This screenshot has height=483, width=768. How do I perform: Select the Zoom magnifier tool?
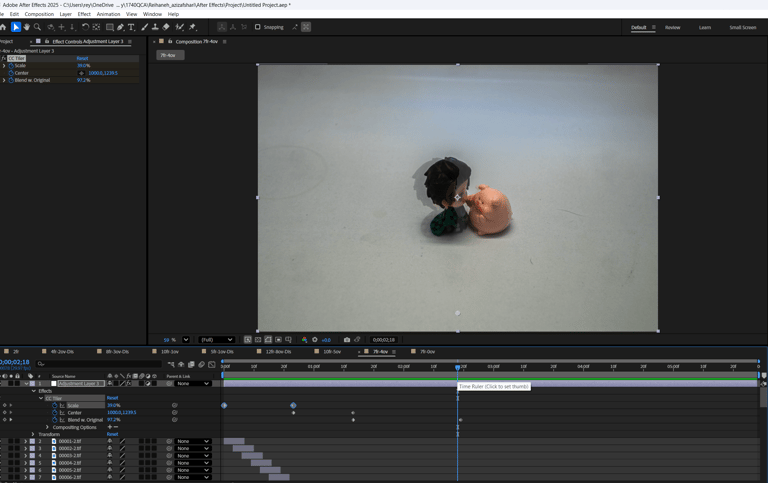[37, 27]
